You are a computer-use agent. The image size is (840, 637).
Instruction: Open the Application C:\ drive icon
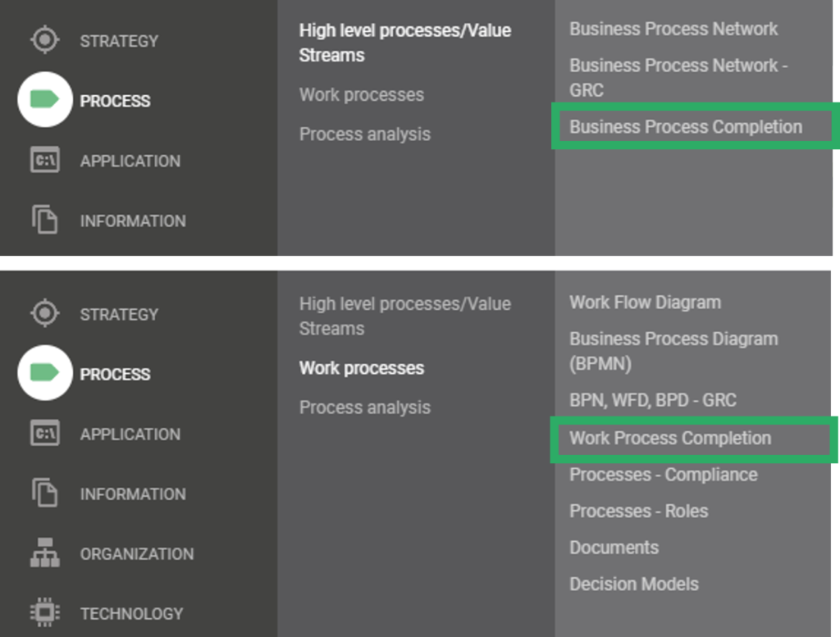click(43, 161)
